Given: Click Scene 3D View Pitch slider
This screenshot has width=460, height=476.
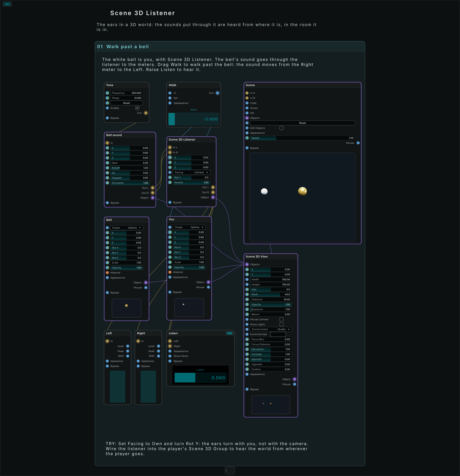Looking at the screenshot, I should tap(271, 294).
